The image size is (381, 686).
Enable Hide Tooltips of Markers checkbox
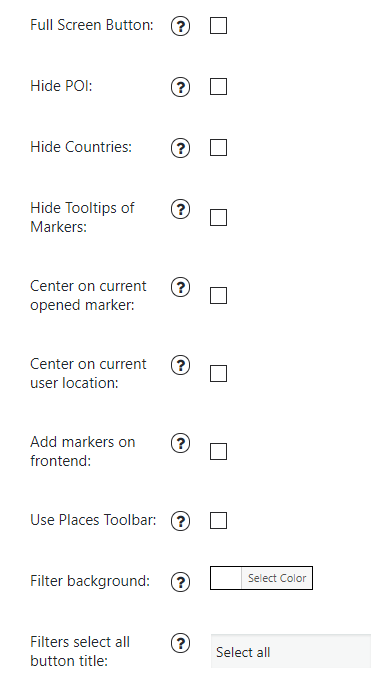(x=218, y=217)
